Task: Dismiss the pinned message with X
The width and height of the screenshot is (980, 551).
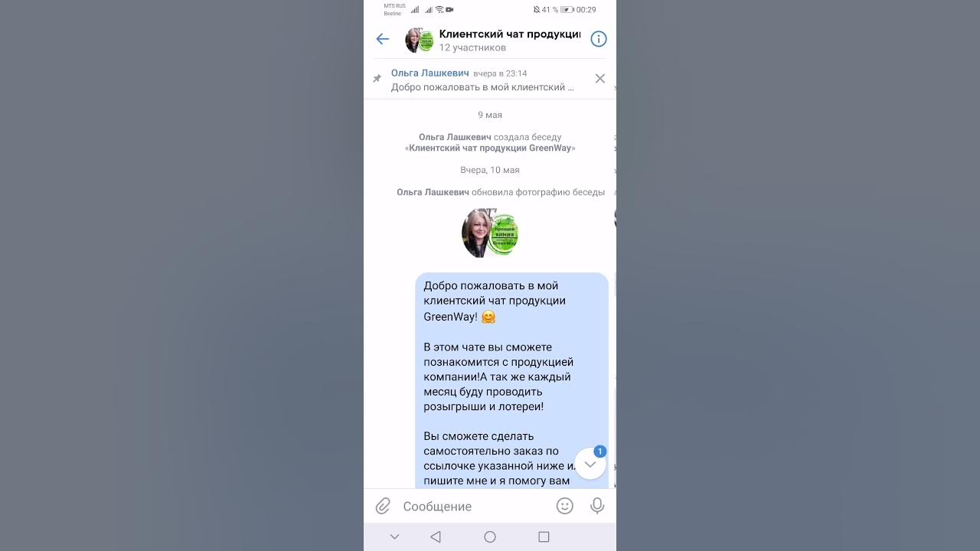Action: coord(600,79)
